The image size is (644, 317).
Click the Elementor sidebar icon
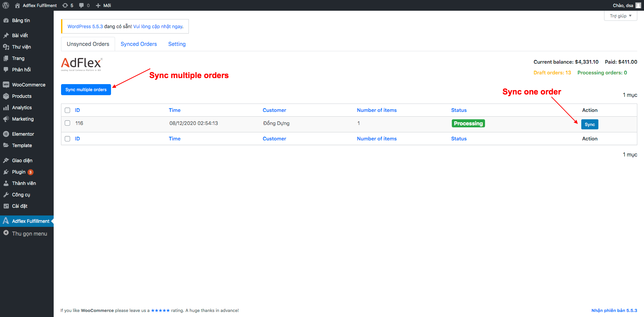pos(6,134)
